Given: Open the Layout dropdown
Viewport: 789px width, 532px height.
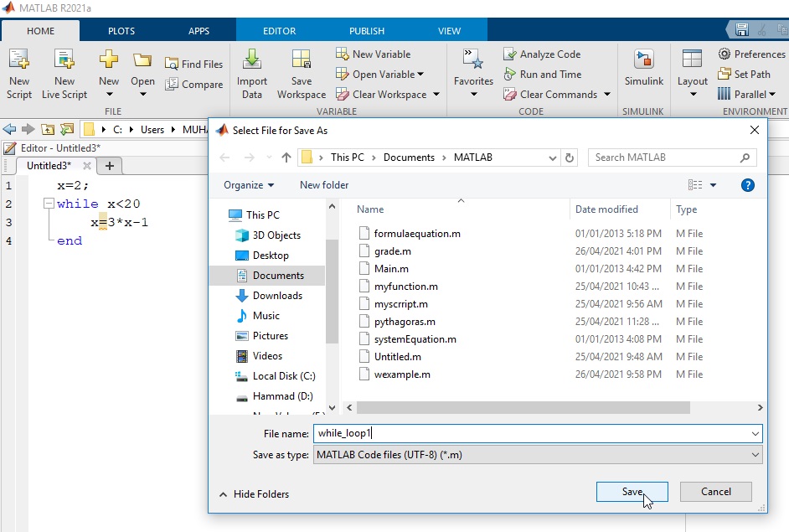Looking at the screenshot, I should [693, 94].
